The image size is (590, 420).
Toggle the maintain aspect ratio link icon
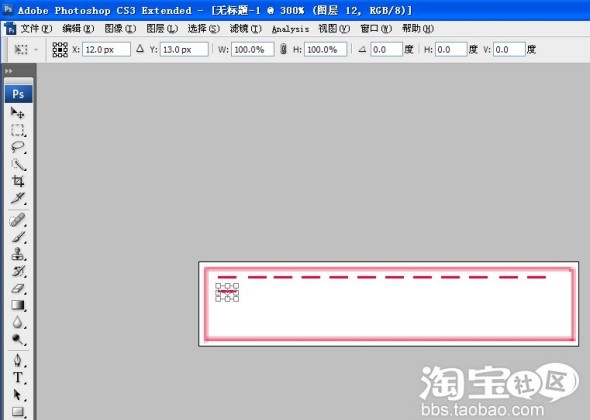click(283, 49)
